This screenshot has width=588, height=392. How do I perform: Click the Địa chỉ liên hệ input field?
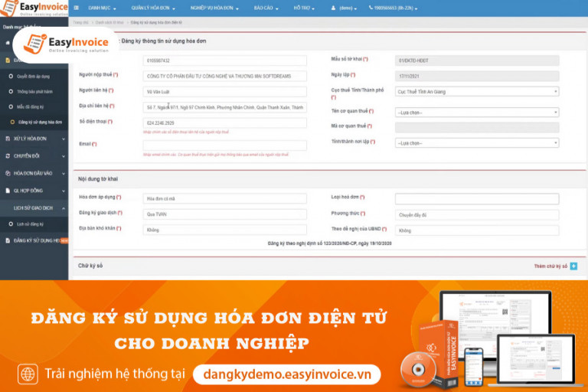click(224, 107)
